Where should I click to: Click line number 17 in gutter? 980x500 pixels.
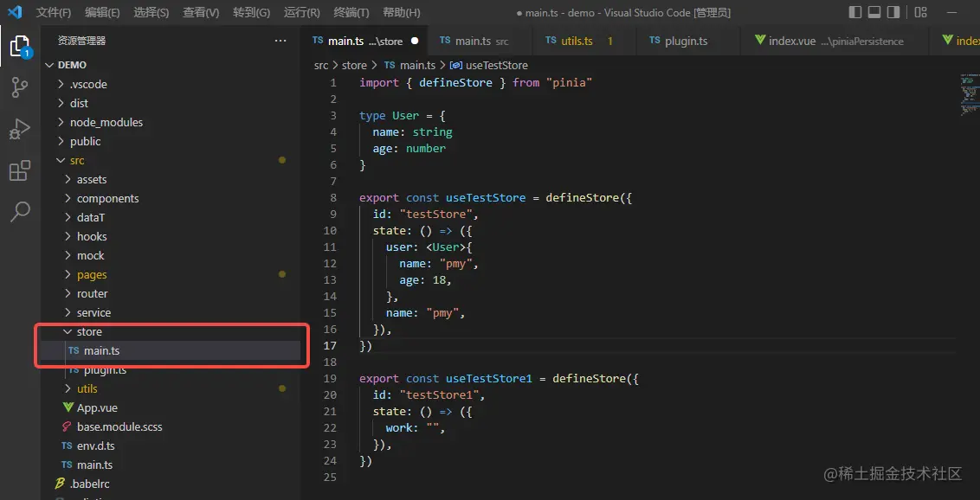(x=329, y=346)
